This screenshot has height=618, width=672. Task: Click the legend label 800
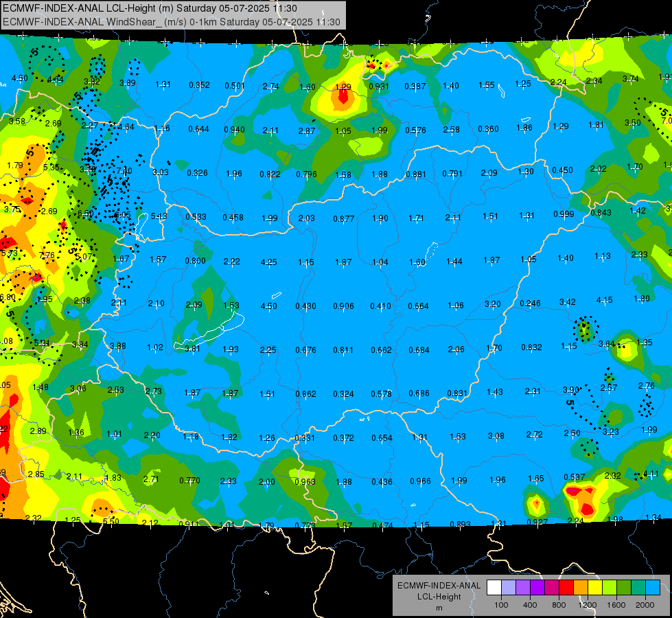coord(559,605)
